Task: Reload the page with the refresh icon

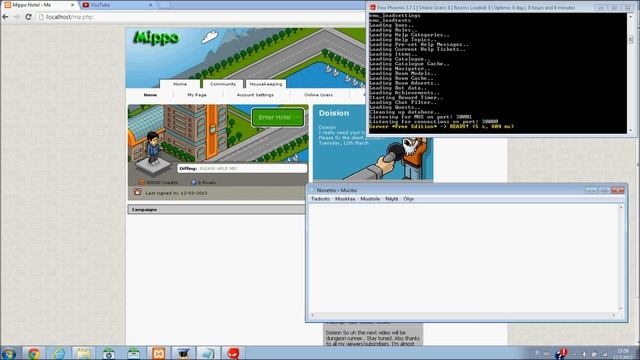Action: [28, 17]
